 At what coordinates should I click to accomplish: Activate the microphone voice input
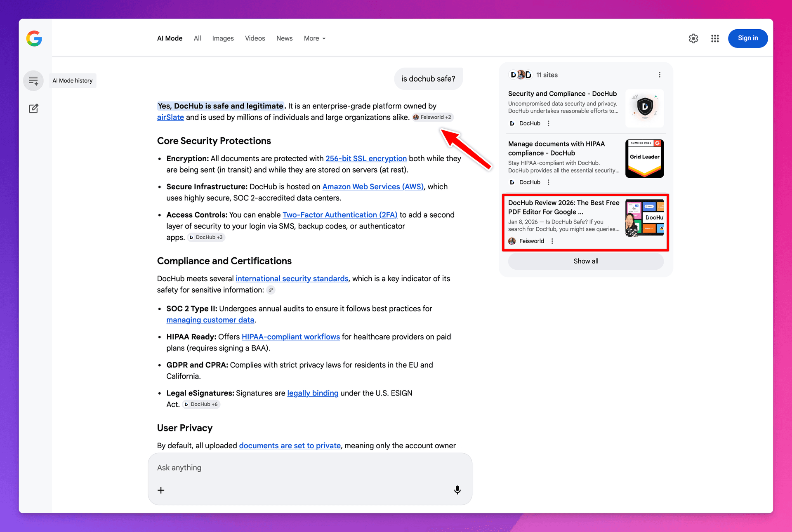(457, 490)
